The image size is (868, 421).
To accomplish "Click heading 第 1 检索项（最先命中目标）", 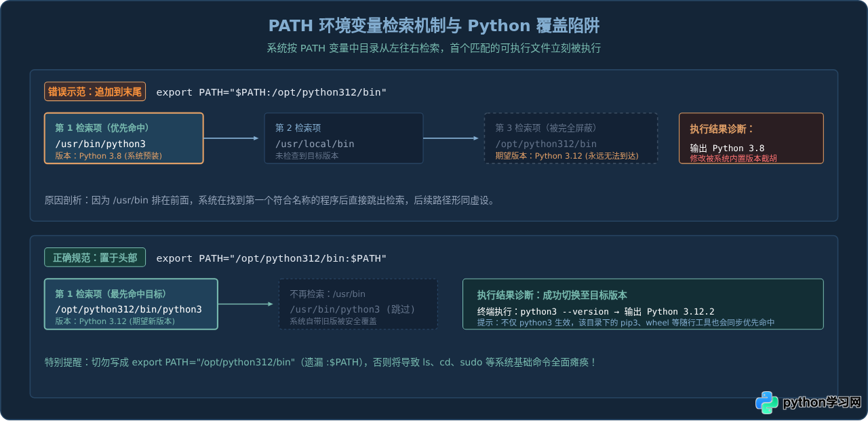I will pos(111,294).
